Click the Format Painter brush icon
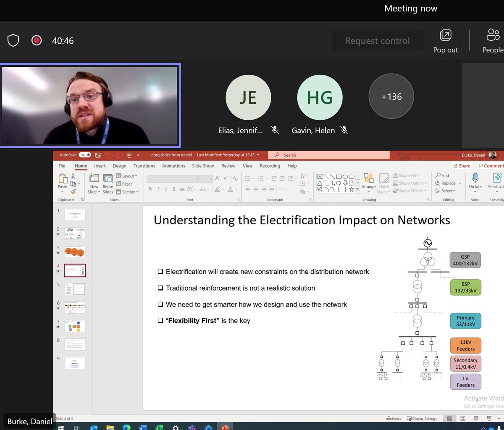The height and width of the screenshot is (430, 504). 73,191
